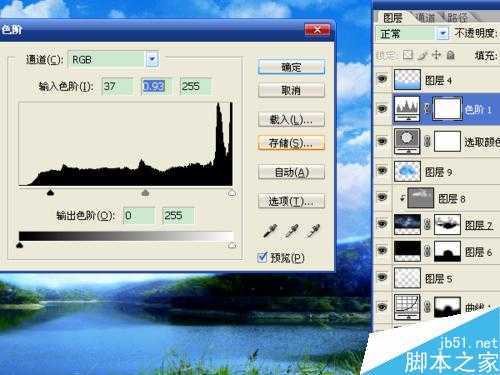Click the 取消 button
This screenshot has height=375, width=500.
(x=291, y=90)
